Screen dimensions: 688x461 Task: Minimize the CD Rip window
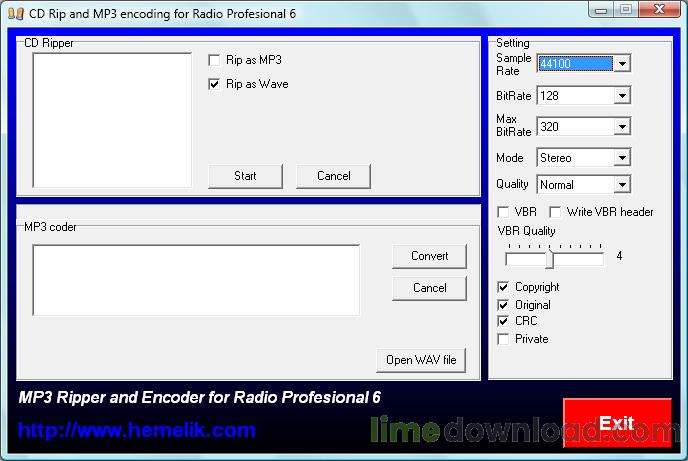click(x=601, y=10)
